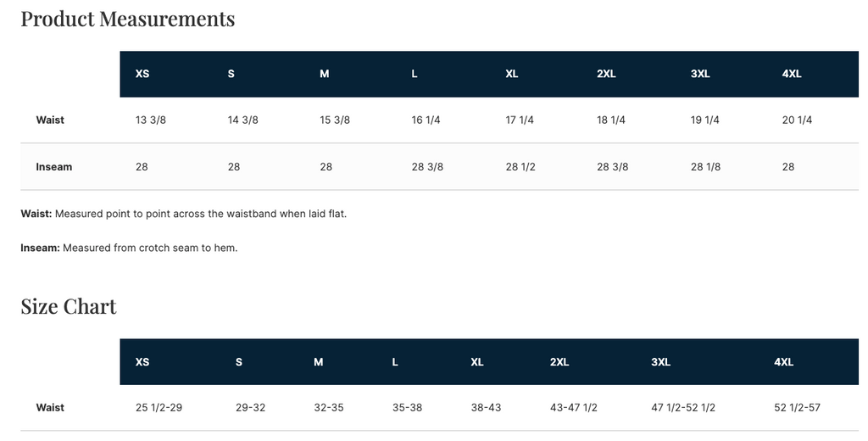Click the 16 1/4 waist value
Screen dimensions: 868x441
point(426,120)
